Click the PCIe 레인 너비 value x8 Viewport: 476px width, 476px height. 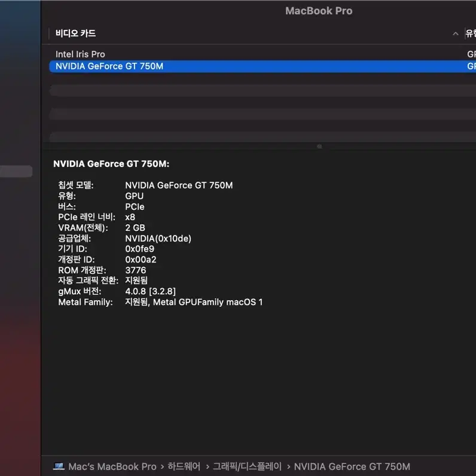tap(130, 217)
